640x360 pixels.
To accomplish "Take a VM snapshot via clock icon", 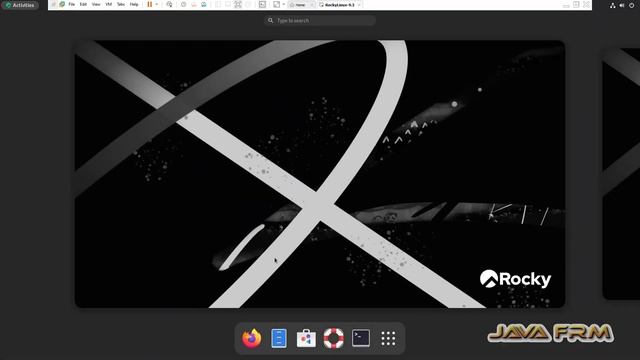I will 183,4.
